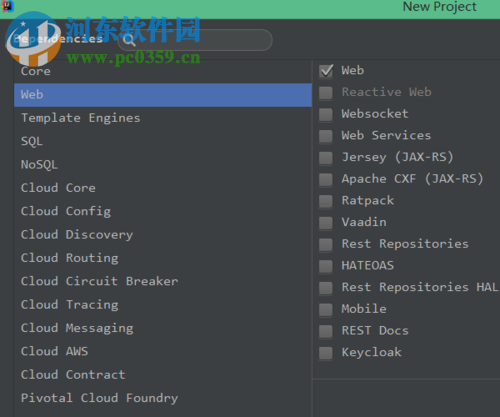
Task: Check the Keycloak dependency
Action: coord(326,353)
